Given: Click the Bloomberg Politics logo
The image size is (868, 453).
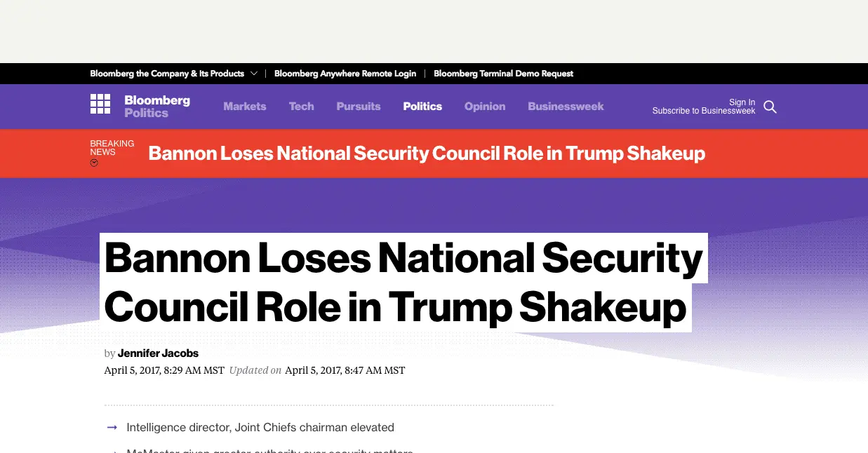Looking at the screenshot, I should point(157,107).
